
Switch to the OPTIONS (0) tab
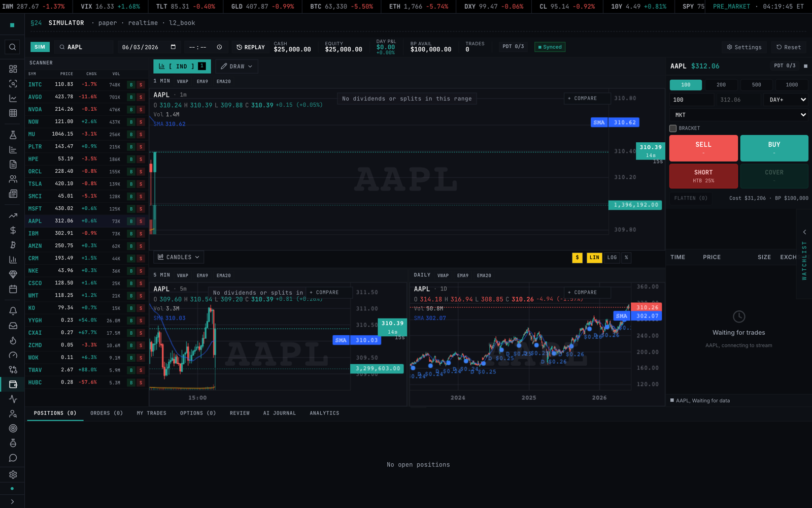coord(198,413)
